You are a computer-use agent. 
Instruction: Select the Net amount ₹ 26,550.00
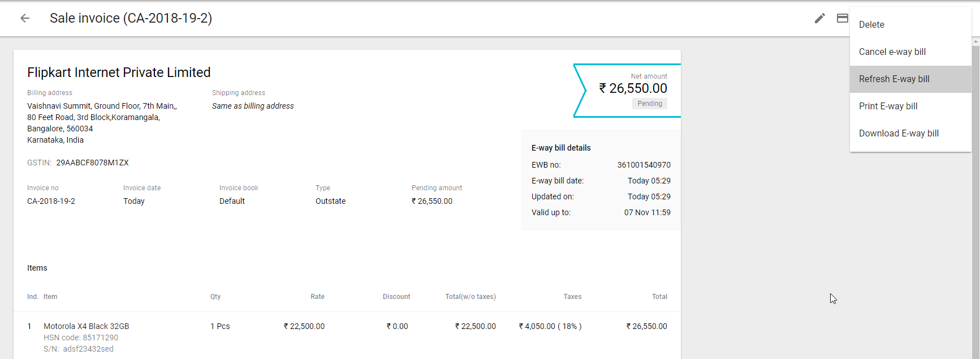point(633,88)
